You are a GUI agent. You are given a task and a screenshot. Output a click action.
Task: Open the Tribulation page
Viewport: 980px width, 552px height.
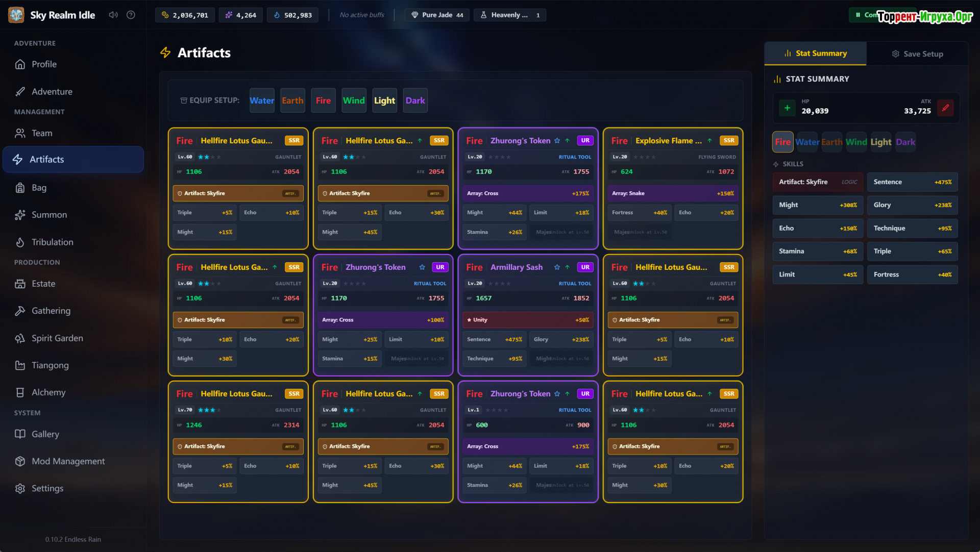[x=52, y=242]
